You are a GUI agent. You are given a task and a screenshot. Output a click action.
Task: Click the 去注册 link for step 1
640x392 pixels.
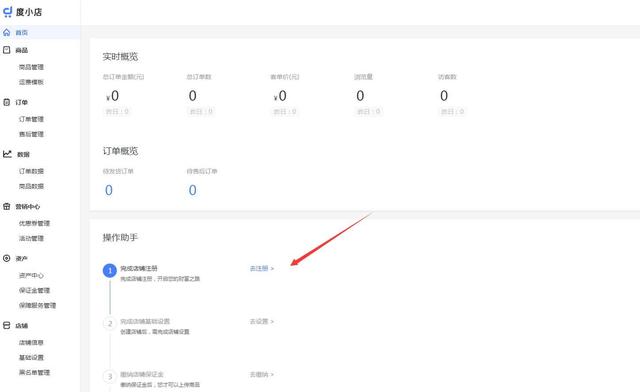click(262, 268)
